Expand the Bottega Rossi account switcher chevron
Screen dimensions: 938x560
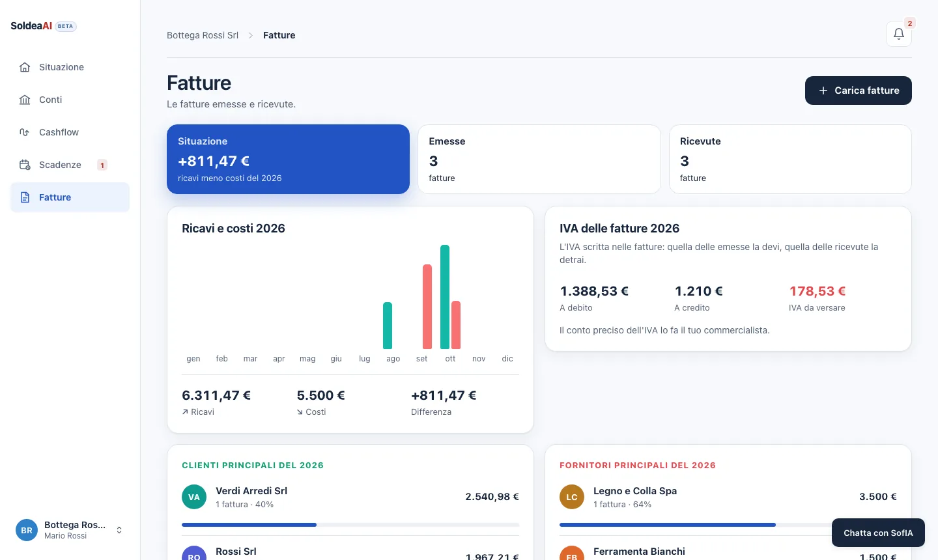[119, 530]
